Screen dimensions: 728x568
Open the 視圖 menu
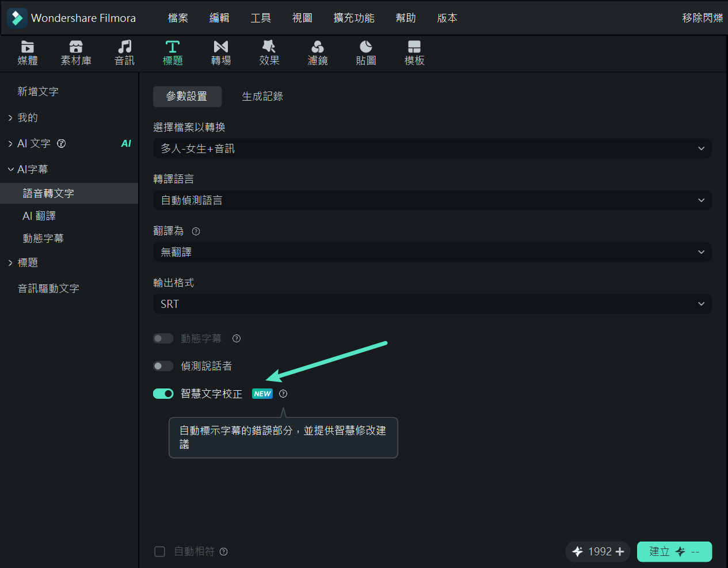pyautogui.click(x=302, y=18)
